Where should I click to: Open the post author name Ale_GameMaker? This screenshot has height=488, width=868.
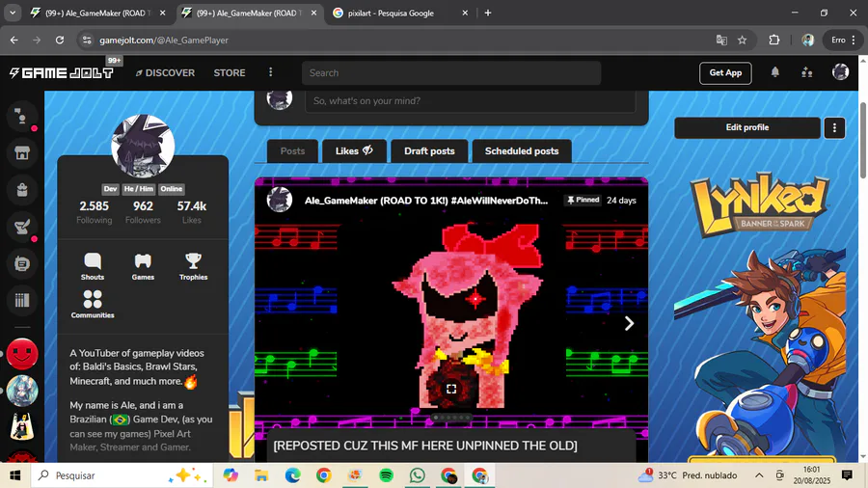tap(426, 201)
